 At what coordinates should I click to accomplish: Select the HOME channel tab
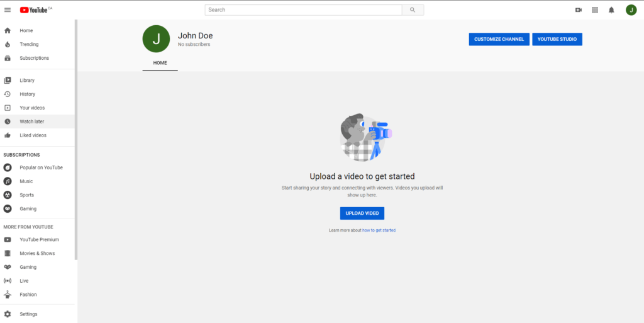(160, 63)
